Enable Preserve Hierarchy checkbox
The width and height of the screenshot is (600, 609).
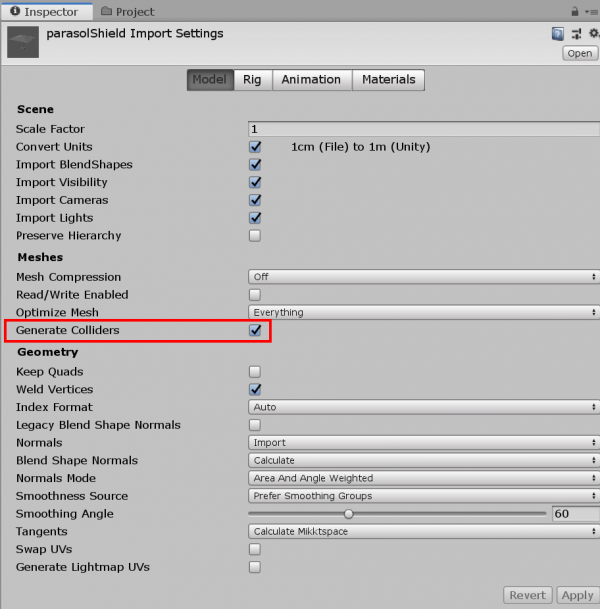coord(255,236)
